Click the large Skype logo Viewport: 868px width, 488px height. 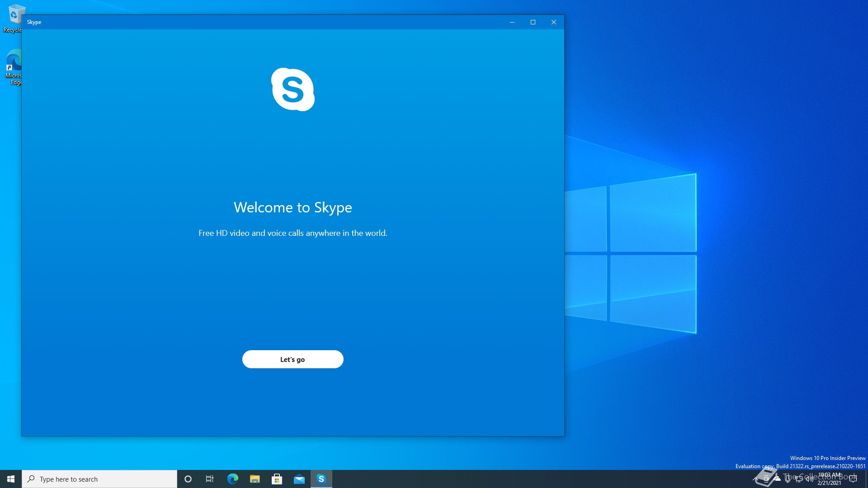[x=293, y=89]
